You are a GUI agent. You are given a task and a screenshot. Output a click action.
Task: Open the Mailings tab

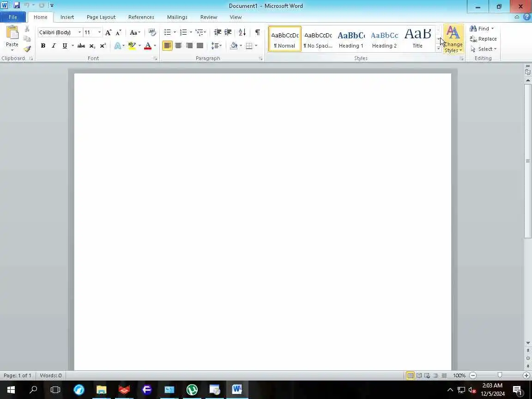177,17
